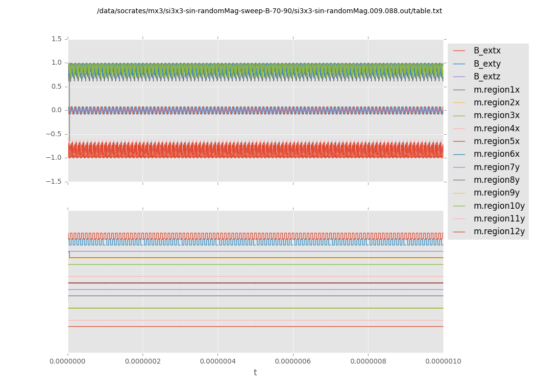The image size is (539, 392).
Task: Click the 0.0000010 x-axis tick label
Action: tap(443, 362)
